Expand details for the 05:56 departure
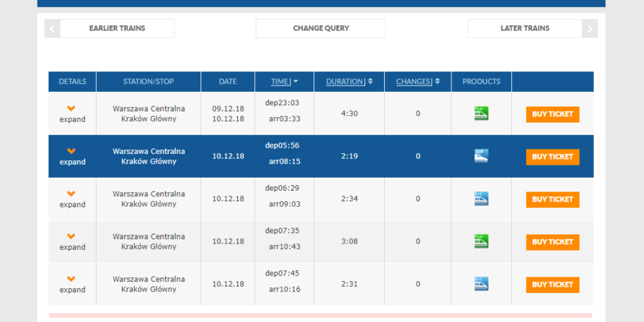 coord(71,156)
